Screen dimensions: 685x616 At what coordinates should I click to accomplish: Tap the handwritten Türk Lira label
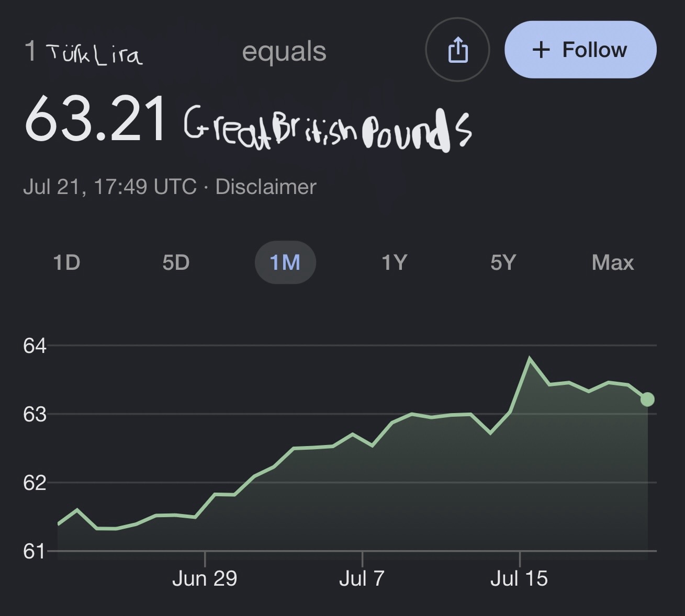coord(95,54)
